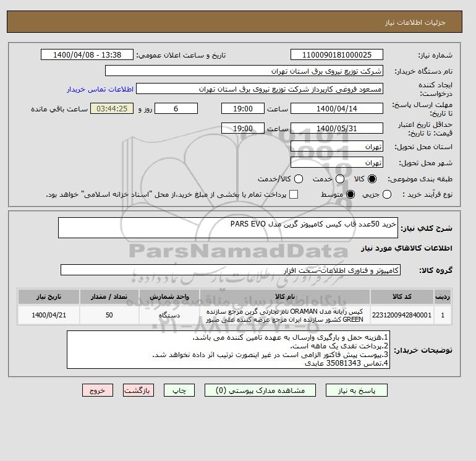Click the general description field PARS EVO
The width and height of the screenshot is (476, 461).
(x=228, y=228)
